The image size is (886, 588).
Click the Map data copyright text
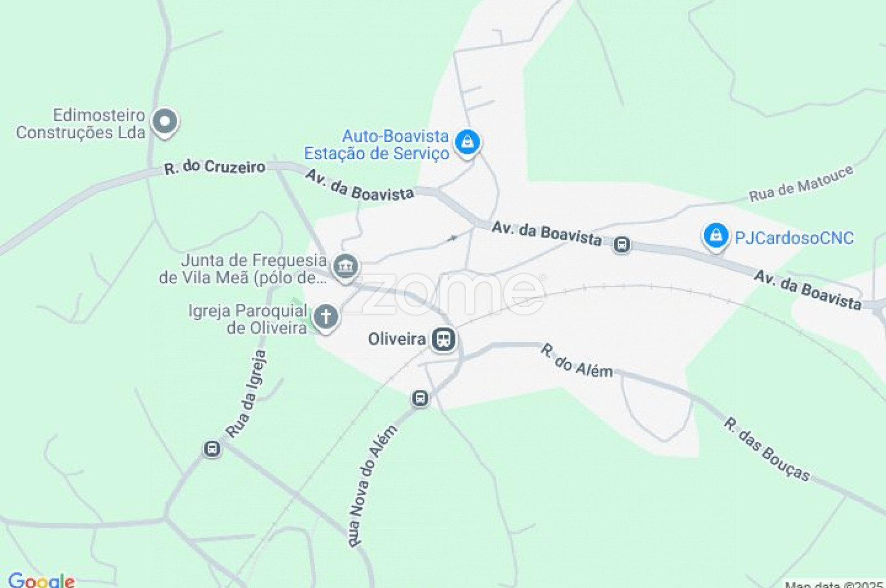click(x=835, y=584)
